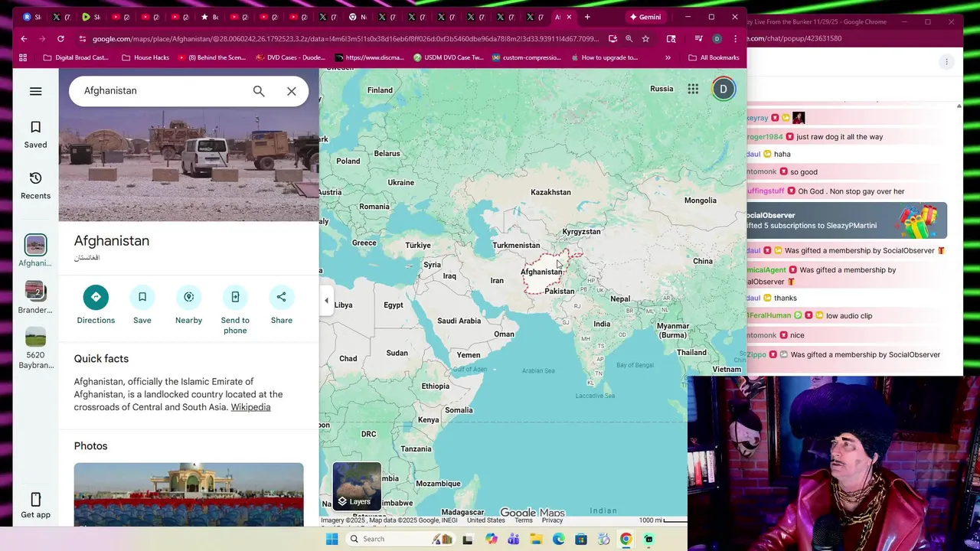The height and width of the screenshot is (551, 980).
Task: Open the Digital Broad Cast bookmark folder
Action: point(77,57)
